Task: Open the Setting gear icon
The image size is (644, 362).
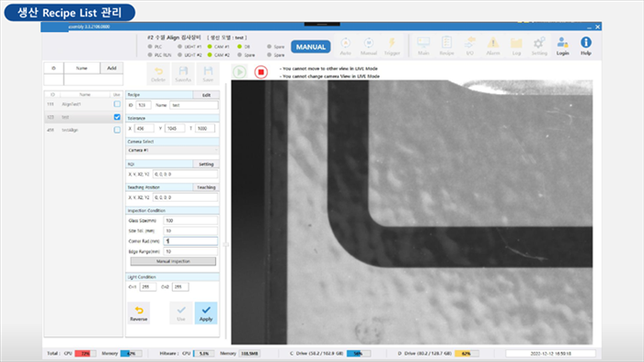Action: (x=539, y=46)
